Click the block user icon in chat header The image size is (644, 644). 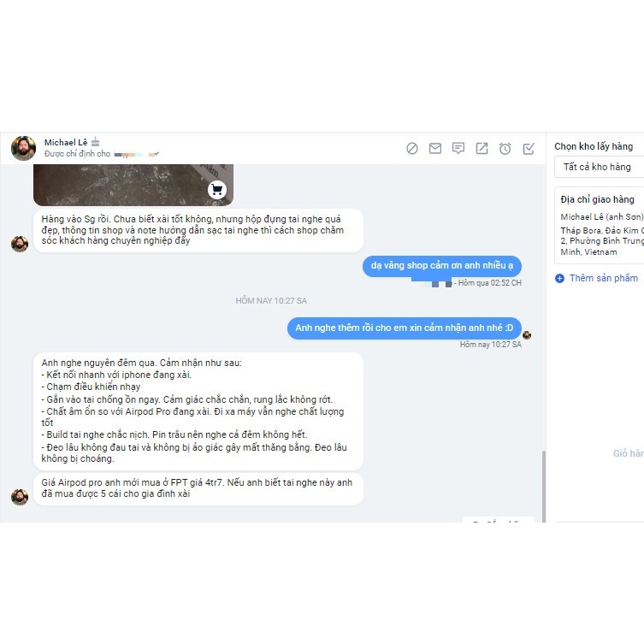(412, 148)
